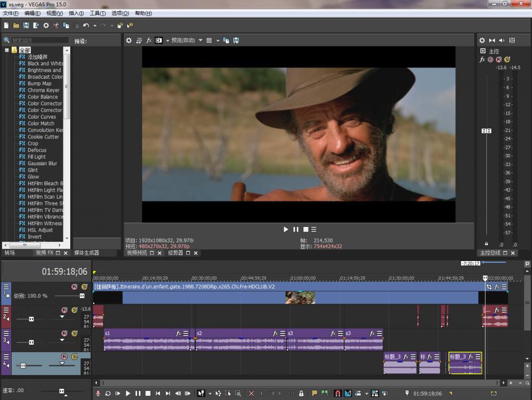Open the mixing console sliders icon

tap(512, 40)
